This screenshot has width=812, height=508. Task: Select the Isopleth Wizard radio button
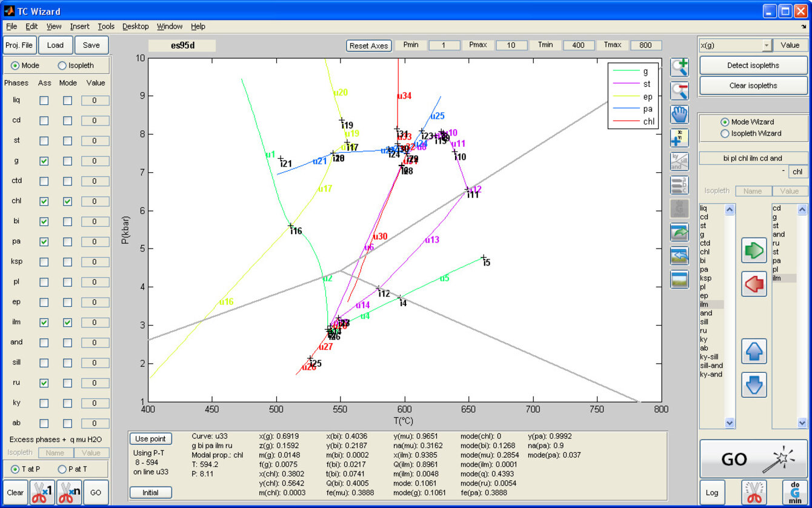coord(724,133)
